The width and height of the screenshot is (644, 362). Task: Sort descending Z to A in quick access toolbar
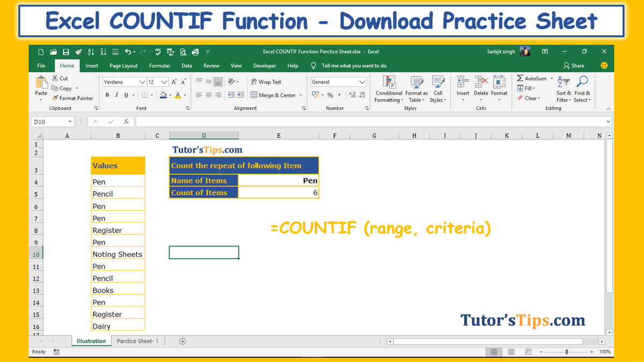click(104, 52)
